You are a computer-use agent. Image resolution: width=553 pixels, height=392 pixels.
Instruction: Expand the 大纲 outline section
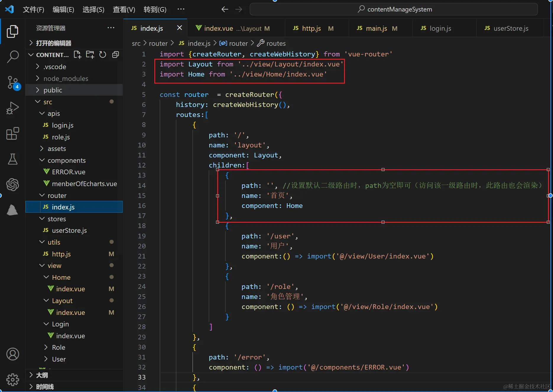[74, 375]
